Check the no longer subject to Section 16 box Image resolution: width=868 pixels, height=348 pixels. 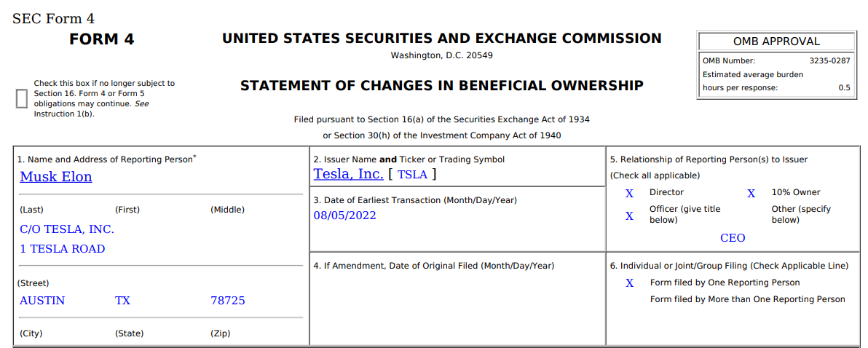pos(21,98)
